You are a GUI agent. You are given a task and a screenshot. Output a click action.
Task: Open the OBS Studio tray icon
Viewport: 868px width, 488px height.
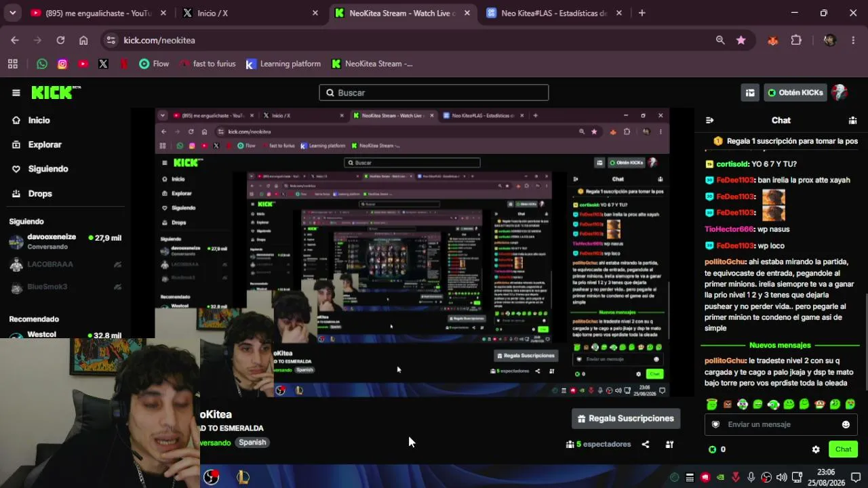[766, 477]
